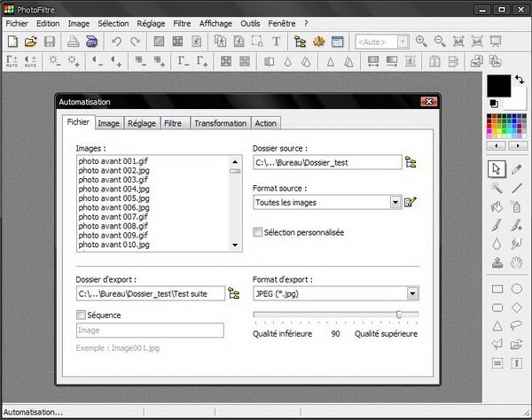Open the Réglage menu

tap(151, 23)
